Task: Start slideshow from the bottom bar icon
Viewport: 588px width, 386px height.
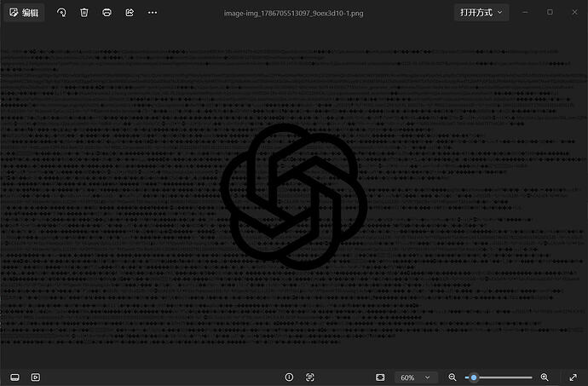Action: click(36, 377)
